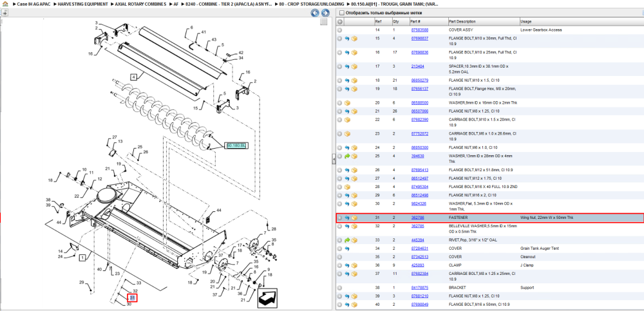Click blue arrow in ref 34 COVER row
The height and width of the screenshot is (311, 644).
347,249
